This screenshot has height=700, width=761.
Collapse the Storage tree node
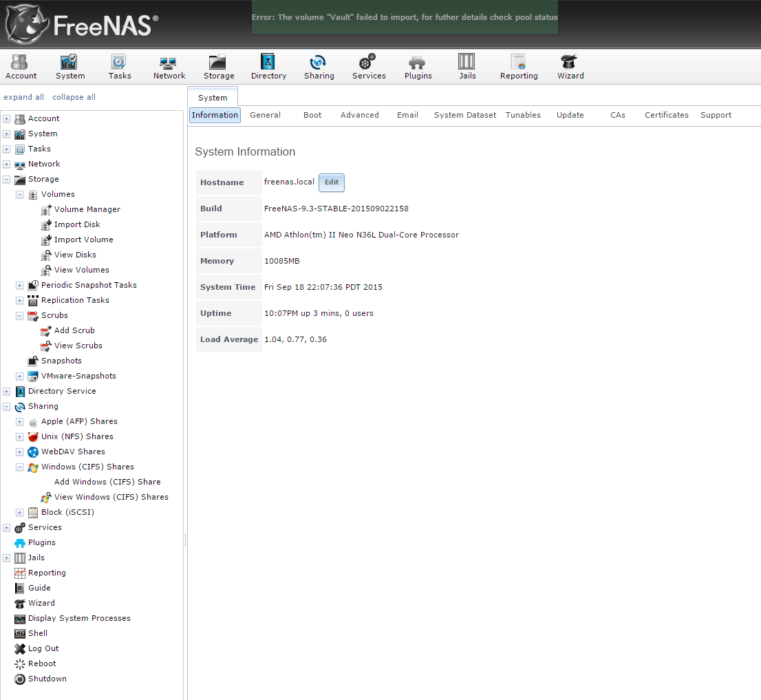point(6,179)
